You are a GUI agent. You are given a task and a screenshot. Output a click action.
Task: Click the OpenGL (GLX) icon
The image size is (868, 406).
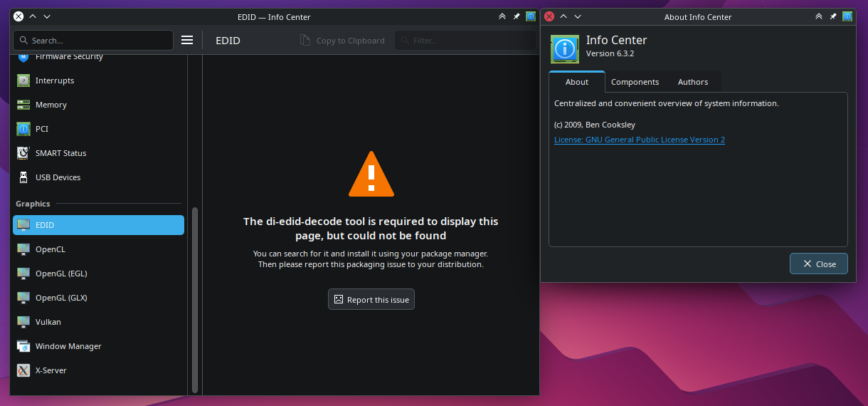click(x=23, y=298)
